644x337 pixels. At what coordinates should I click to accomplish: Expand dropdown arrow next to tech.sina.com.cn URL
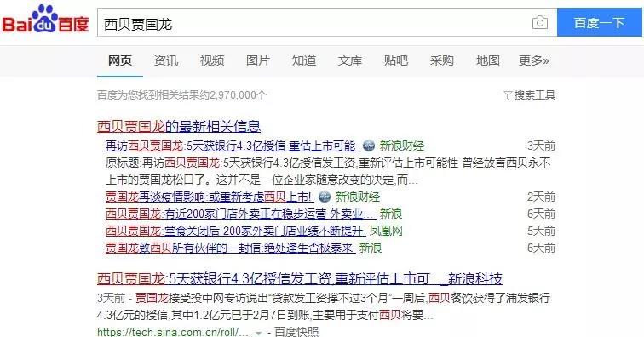tap(258, 333)
